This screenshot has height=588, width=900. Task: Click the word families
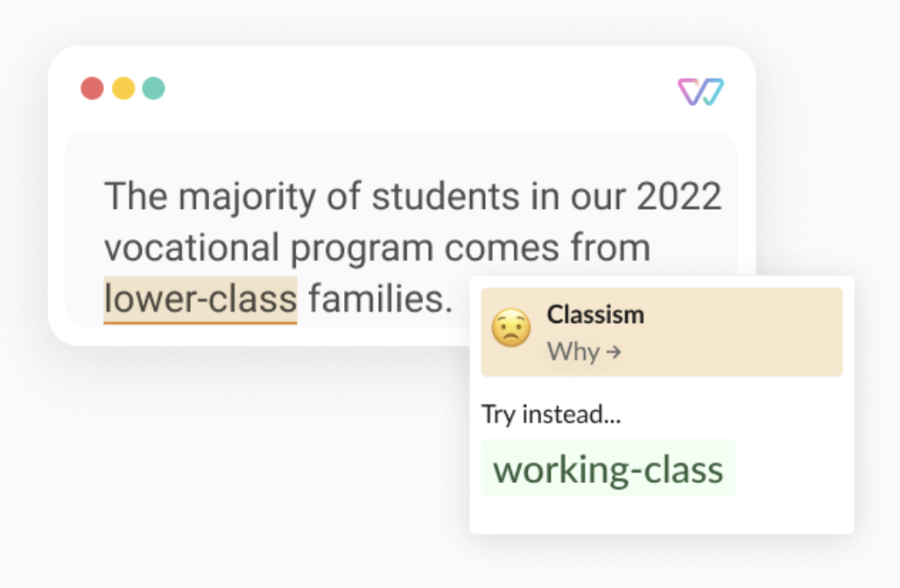pyautogui.click(x=380, y=299)
